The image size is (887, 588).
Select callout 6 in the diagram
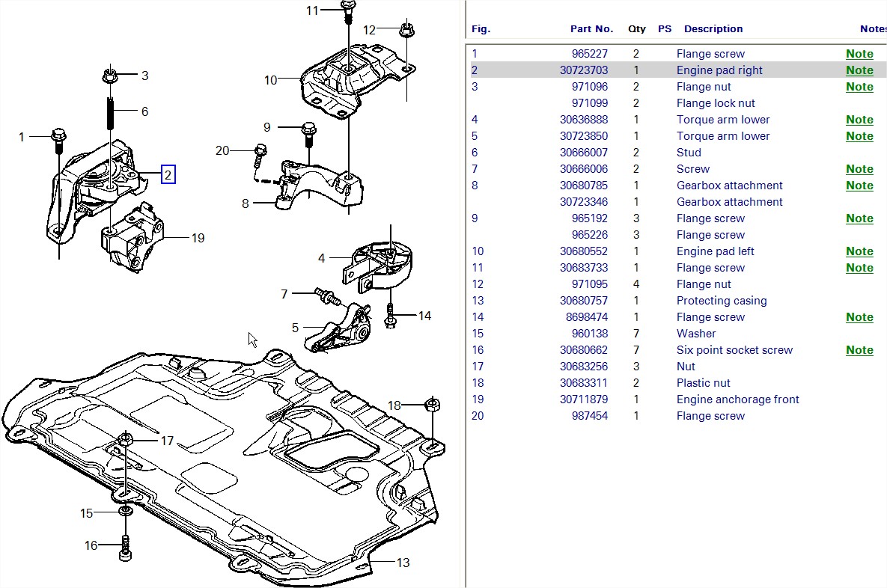pos(144,111)
